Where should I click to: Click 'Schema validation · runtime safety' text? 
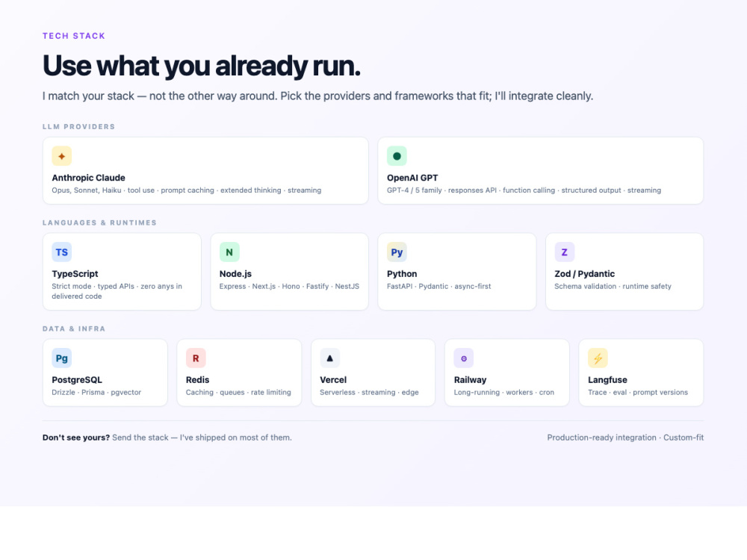click(x=613, y=286)
